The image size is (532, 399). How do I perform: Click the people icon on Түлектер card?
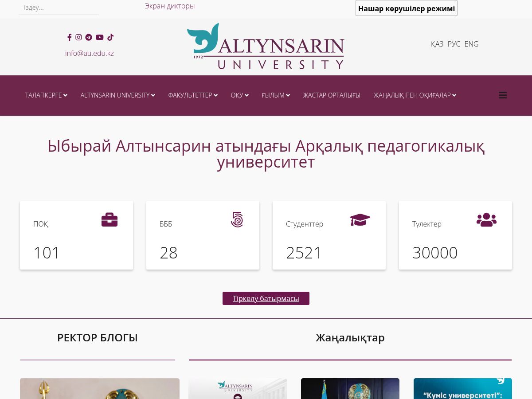click(486, 220)
